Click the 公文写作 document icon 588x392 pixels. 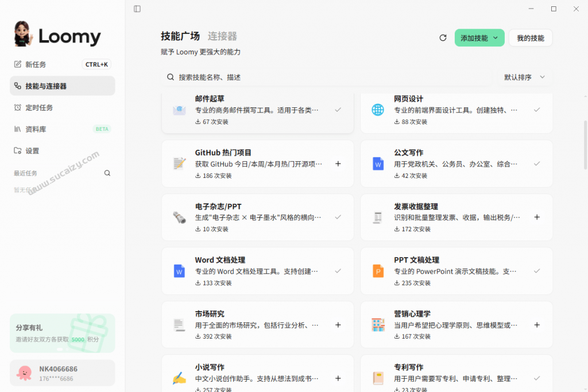pyautogui.click(x=378, y=164)
